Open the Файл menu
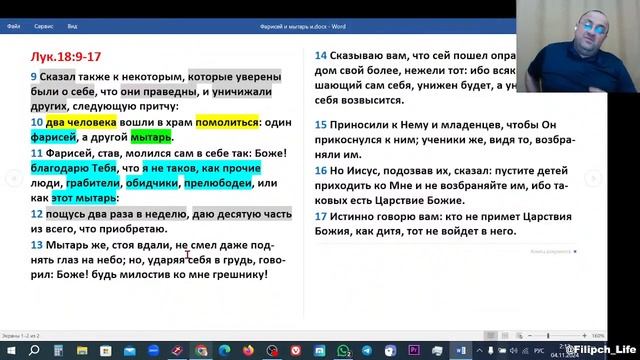640x360 pixels. [13, 26]
